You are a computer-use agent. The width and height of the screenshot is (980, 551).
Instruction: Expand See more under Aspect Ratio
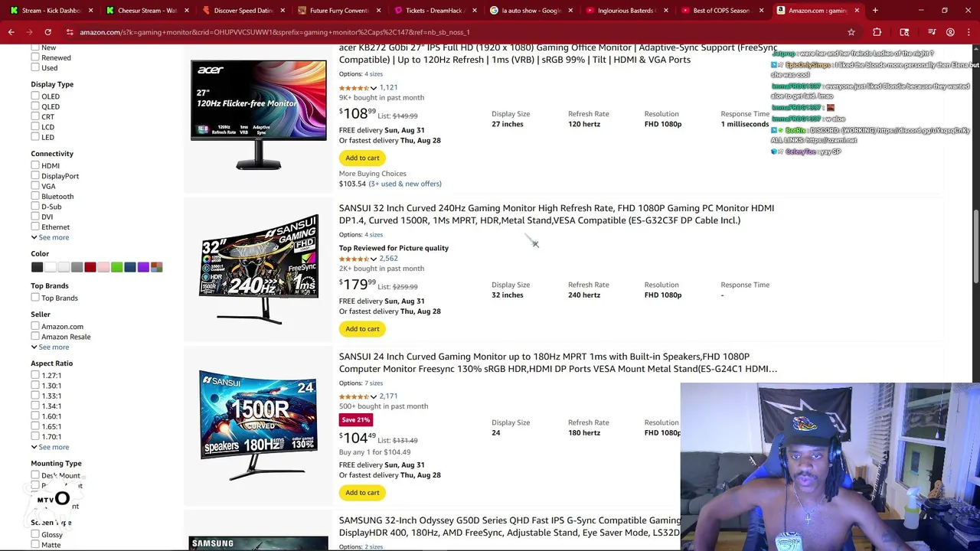50,447
